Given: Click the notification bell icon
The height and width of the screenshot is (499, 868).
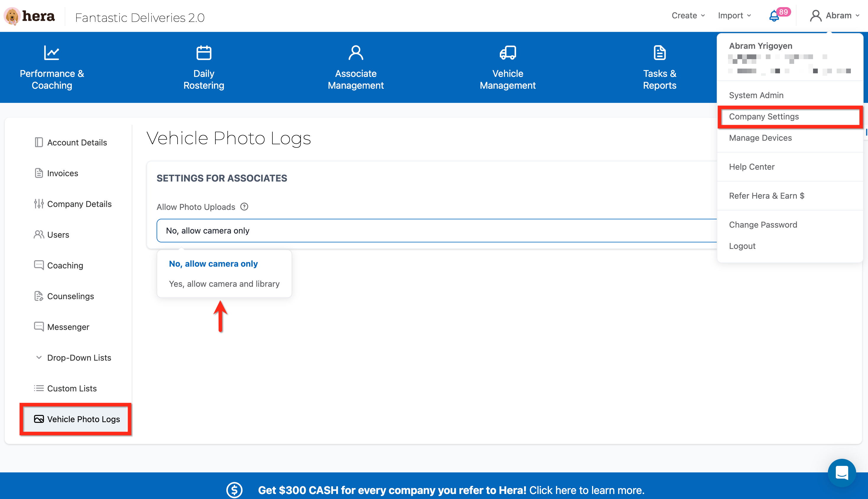Looking at the screenshot, I should click(x=774, y=16).
